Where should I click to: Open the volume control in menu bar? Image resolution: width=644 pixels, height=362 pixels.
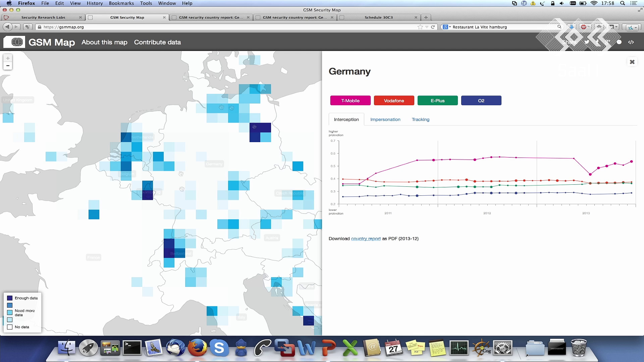pos(562,3)
